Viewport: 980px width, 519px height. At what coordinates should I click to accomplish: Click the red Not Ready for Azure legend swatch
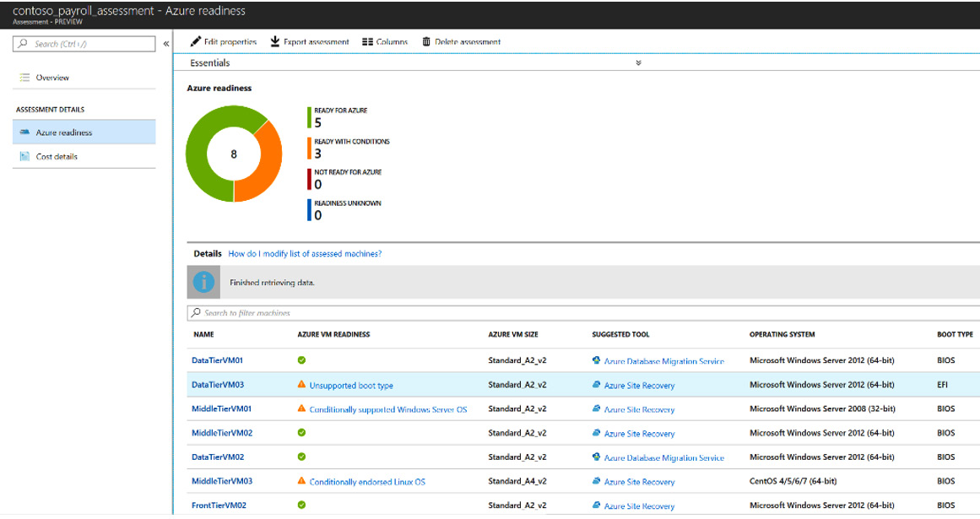[x=310, y=179]
